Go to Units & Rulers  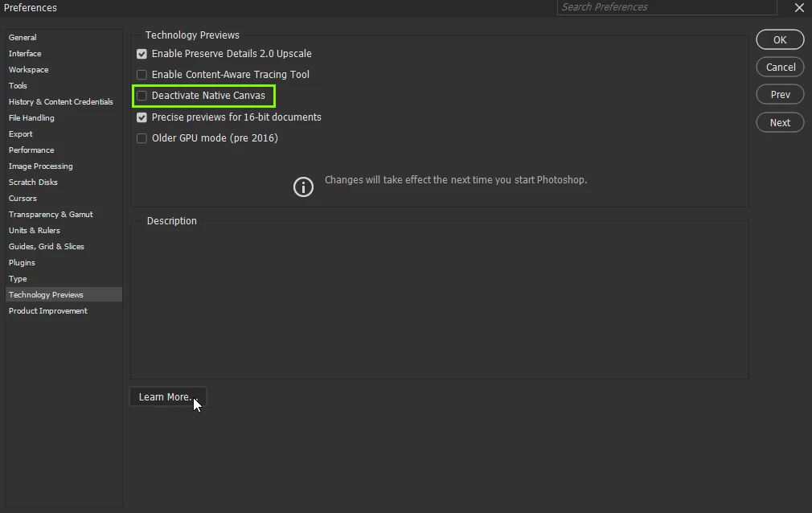tap(64, 230)
